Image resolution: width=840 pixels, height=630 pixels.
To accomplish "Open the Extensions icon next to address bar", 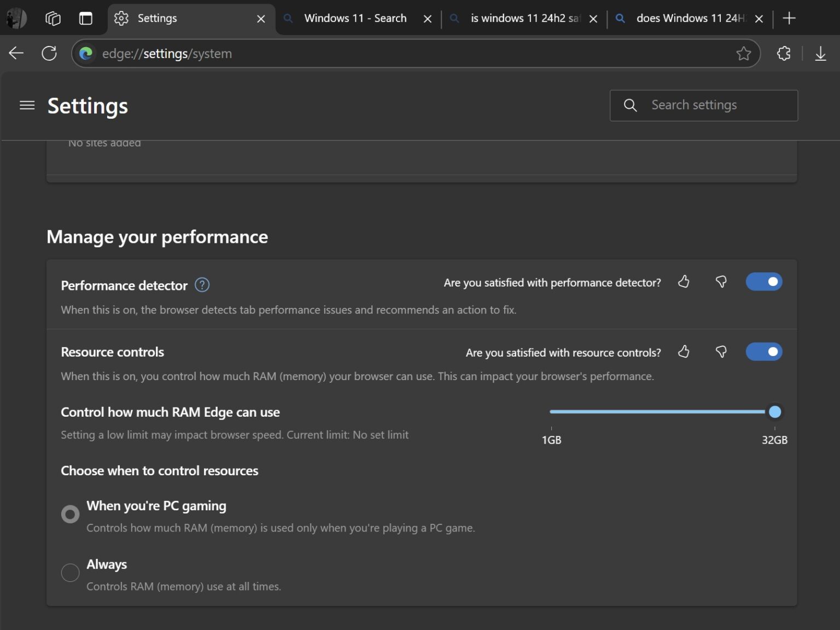I will (783, 53).
